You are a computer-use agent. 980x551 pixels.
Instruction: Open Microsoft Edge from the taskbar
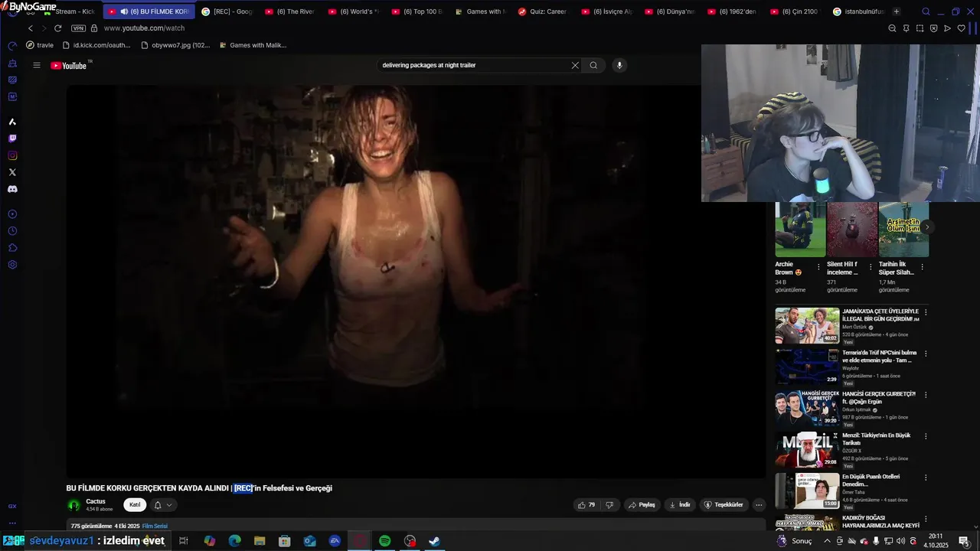(235, 541)
